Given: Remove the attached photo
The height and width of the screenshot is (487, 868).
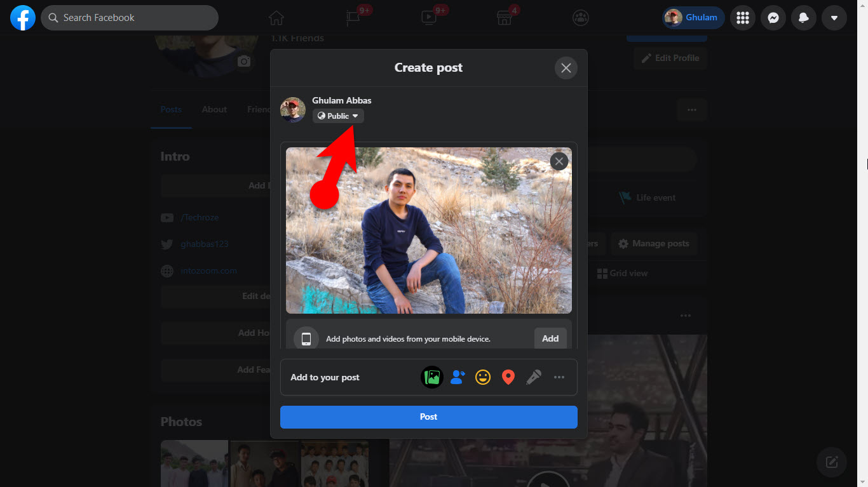Looking at the screenshot, I should tap(559, 161).
